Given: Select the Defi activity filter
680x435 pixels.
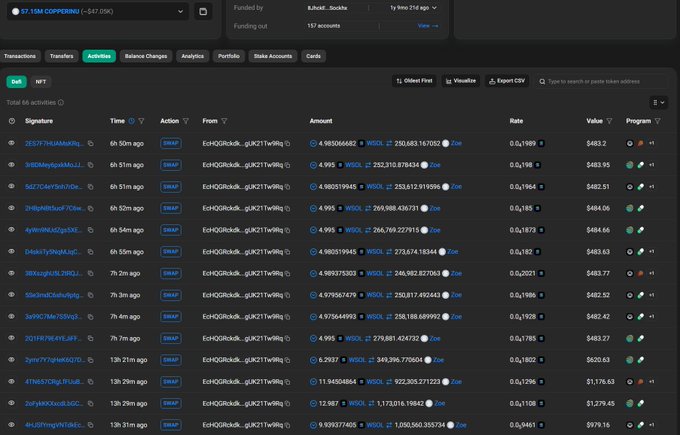Looking at the screenshot, I should point(16,82).
